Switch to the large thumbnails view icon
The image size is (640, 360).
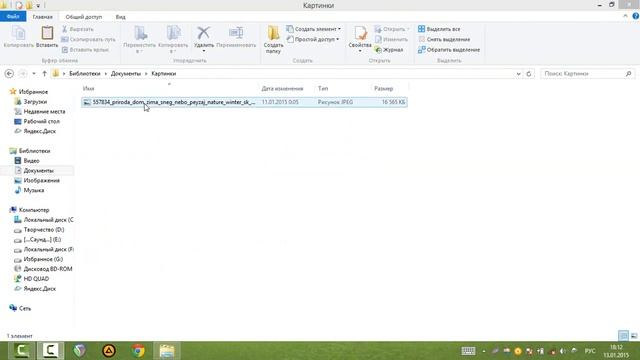point(634,336)
